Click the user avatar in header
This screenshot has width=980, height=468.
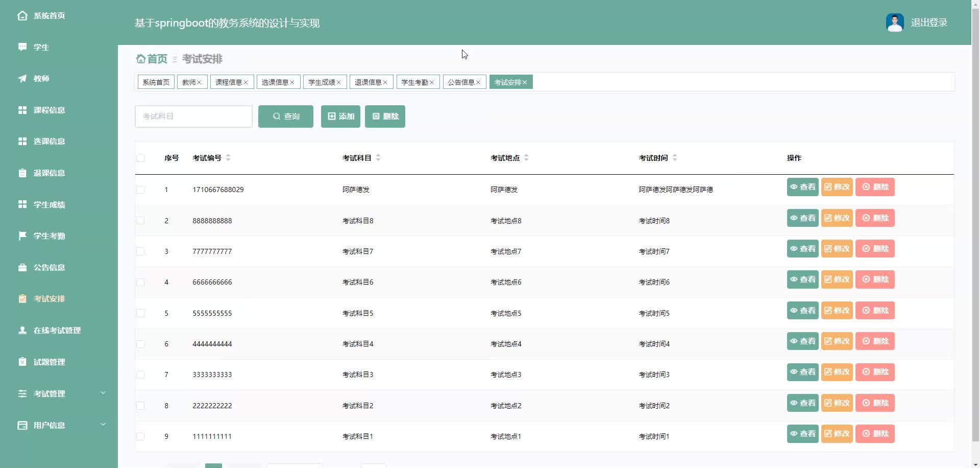(x=895, y=22)
